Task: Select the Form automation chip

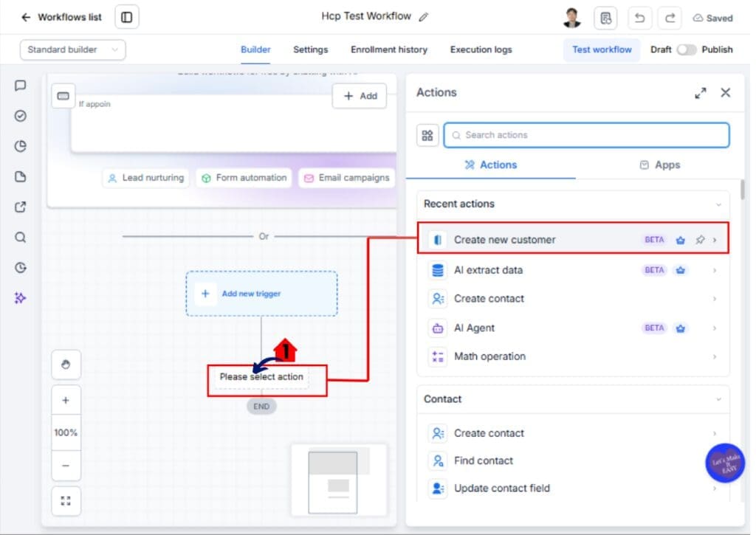Action: point(244,178)
